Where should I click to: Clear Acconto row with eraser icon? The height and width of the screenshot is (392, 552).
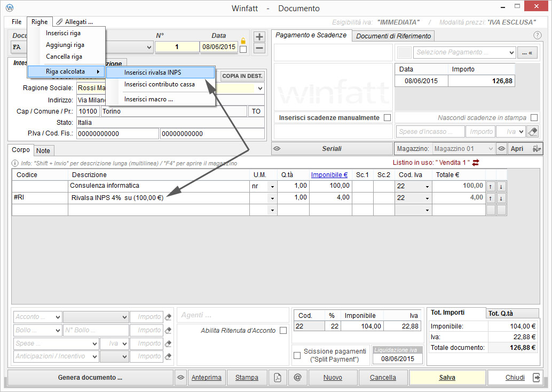[168, 317]
